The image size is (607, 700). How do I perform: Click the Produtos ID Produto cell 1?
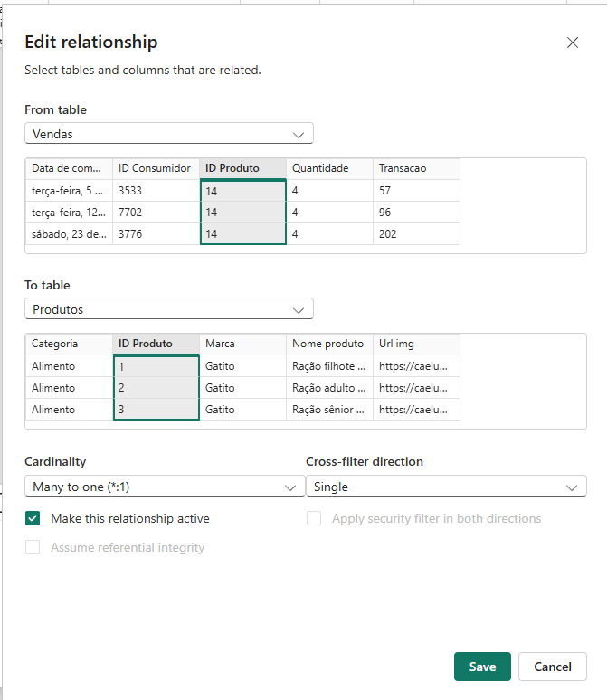click(x=156, y=366)
